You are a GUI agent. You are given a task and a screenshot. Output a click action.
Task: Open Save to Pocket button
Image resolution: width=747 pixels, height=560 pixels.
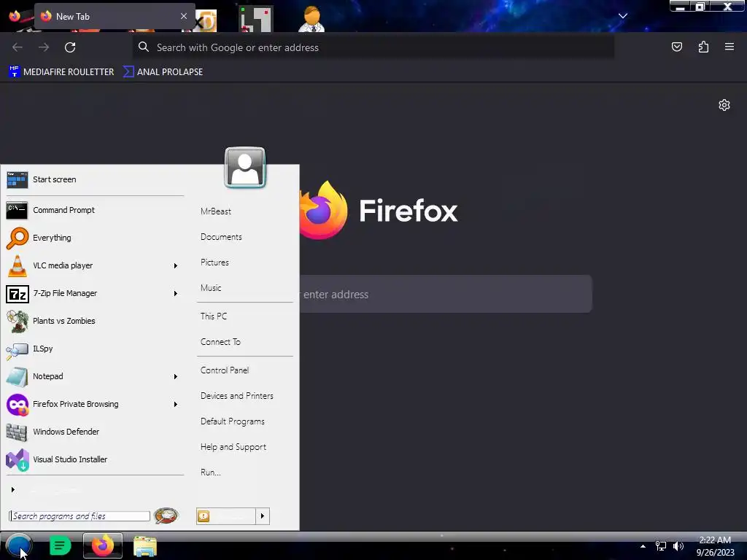(x=676, y=47)
